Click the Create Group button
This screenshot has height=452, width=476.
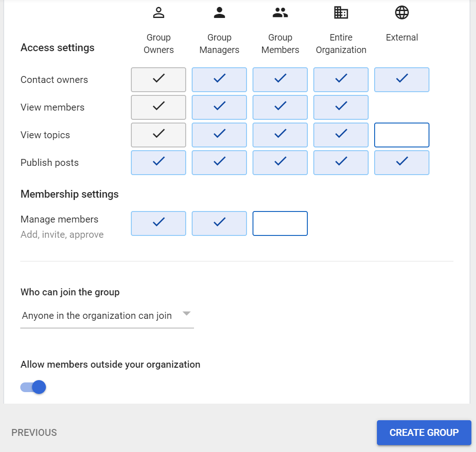424,433
